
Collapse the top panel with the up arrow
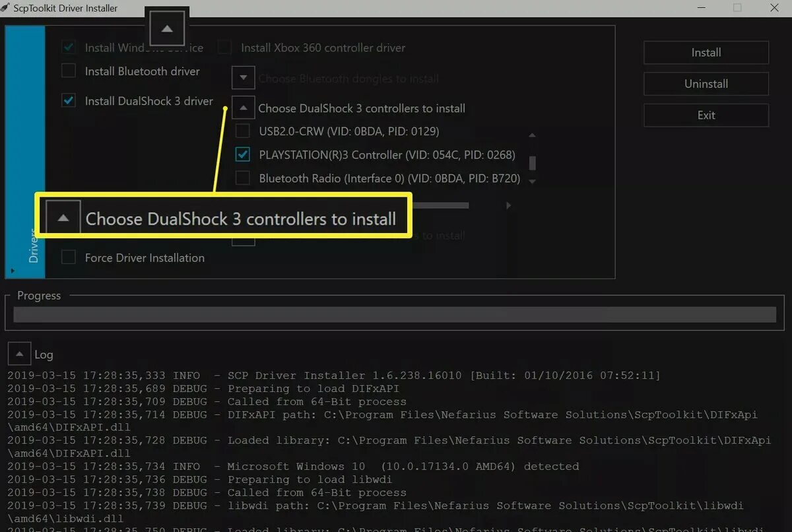[168, 28]
